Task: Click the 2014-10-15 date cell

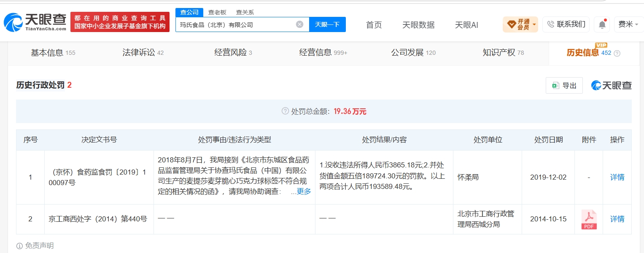Action: click(548, 219)
